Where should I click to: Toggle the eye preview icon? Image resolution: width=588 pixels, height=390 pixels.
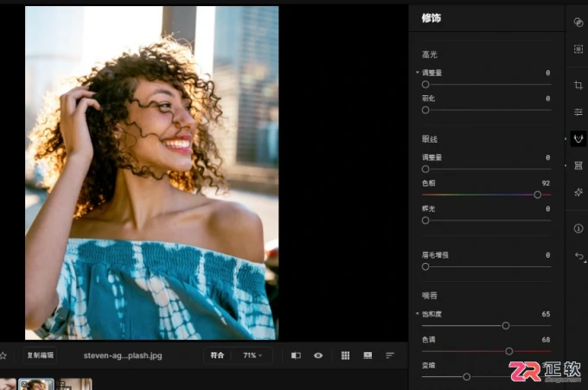[318, 355]
